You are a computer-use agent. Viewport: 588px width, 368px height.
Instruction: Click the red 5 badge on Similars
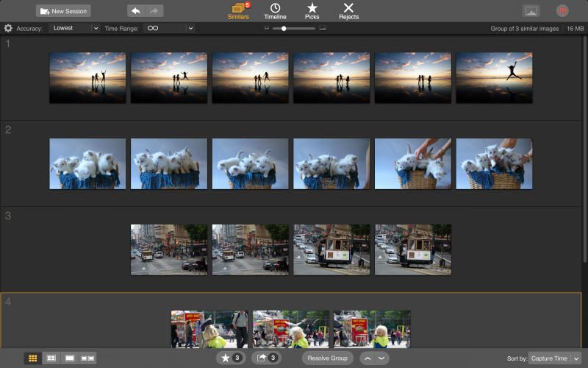tap(247, 5)
